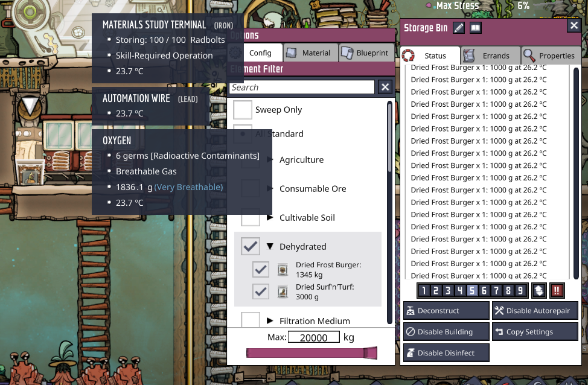The width and height of the screenshot is (588, 385).
Task: Click the Storage Bin status list scrollbar
Action: pyautogui.click(x=577, y=173)
